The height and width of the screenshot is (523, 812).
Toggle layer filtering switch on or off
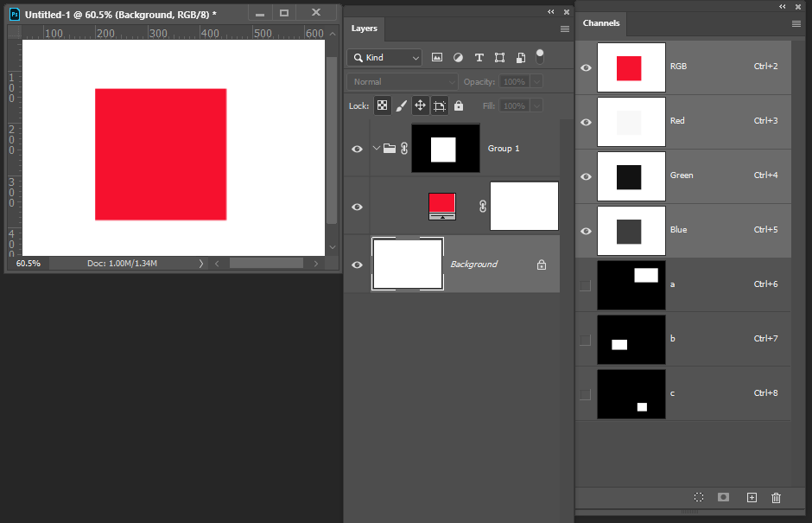point(540,56)
